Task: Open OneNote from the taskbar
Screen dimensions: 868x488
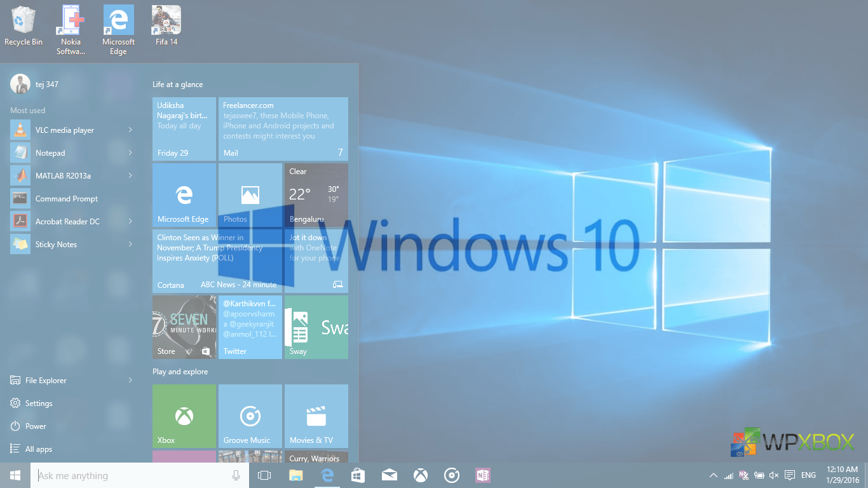Action: pyautogui.click(x=483, y=475)
